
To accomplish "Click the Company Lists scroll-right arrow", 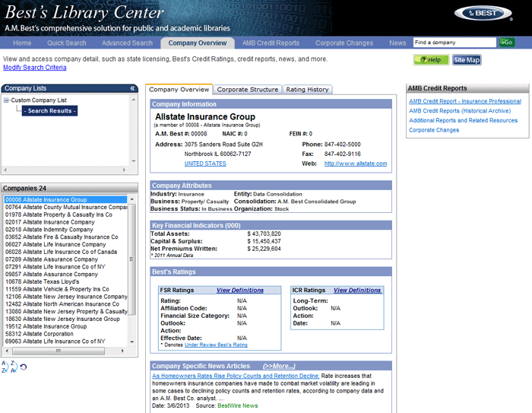I will click(124, 170).
